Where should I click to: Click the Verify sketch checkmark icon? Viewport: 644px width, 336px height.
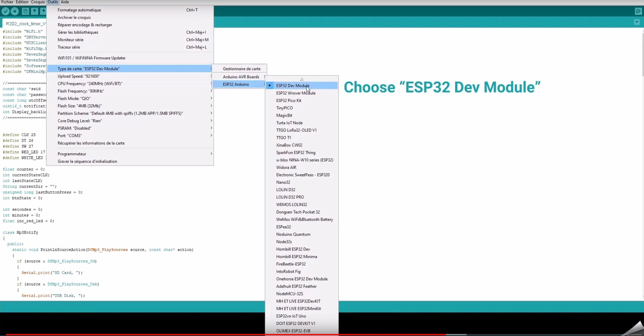(x=6, y=11)
